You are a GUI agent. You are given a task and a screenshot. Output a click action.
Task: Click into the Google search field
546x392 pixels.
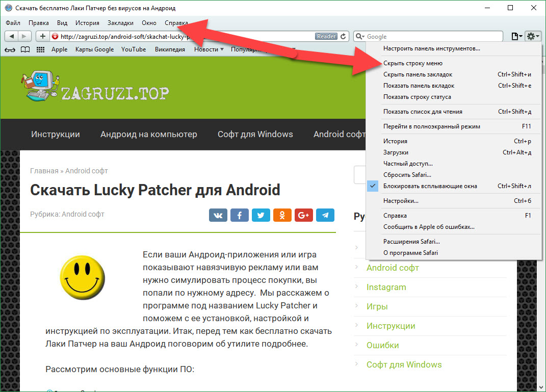[x=433, y=37]
